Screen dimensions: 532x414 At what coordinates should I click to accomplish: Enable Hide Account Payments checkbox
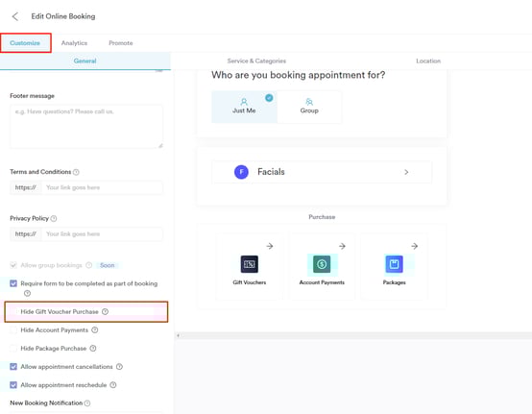tap(13, 329)
